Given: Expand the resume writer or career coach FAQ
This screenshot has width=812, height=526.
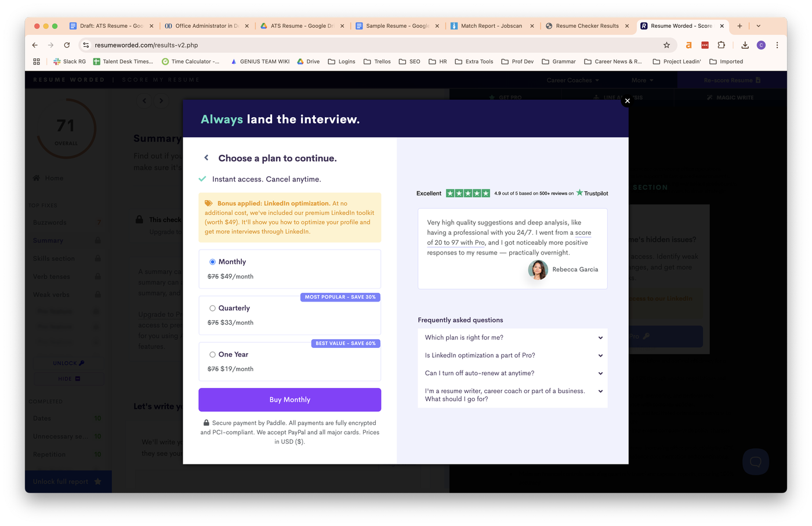Looking at the screenshot, I should tap(513, 395).
